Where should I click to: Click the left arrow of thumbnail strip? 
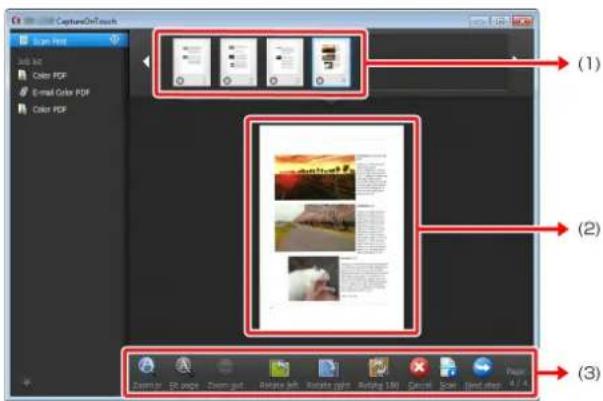tap(146, 62)
